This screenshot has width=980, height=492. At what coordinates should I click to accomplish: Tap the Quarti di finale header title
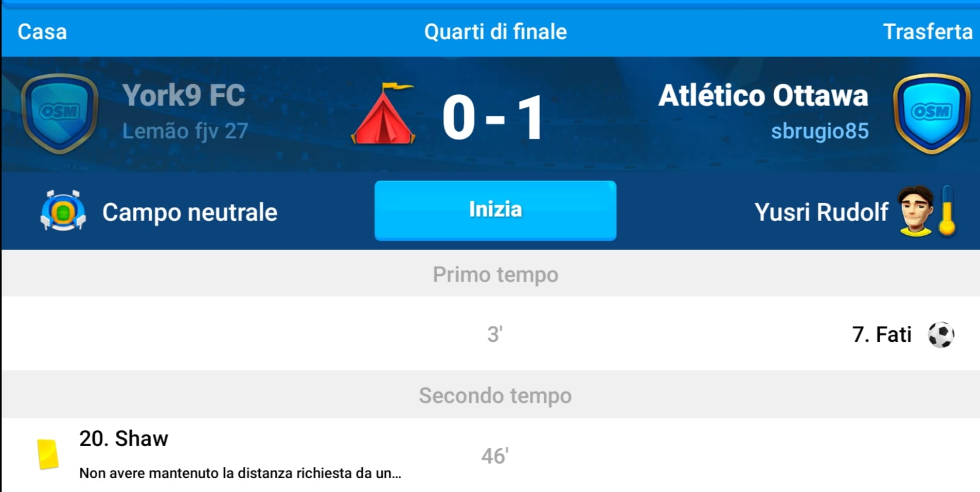click(495, 32)
